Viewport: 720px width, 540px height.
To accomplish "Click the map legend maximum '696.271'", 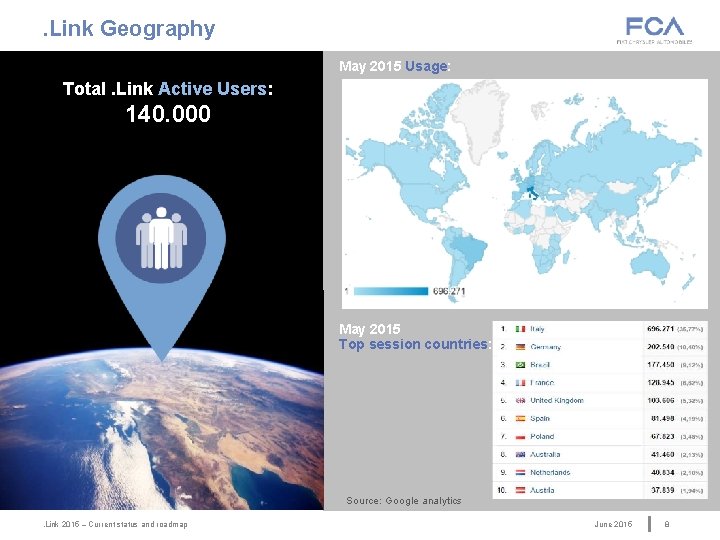I will tap(449, 291).
